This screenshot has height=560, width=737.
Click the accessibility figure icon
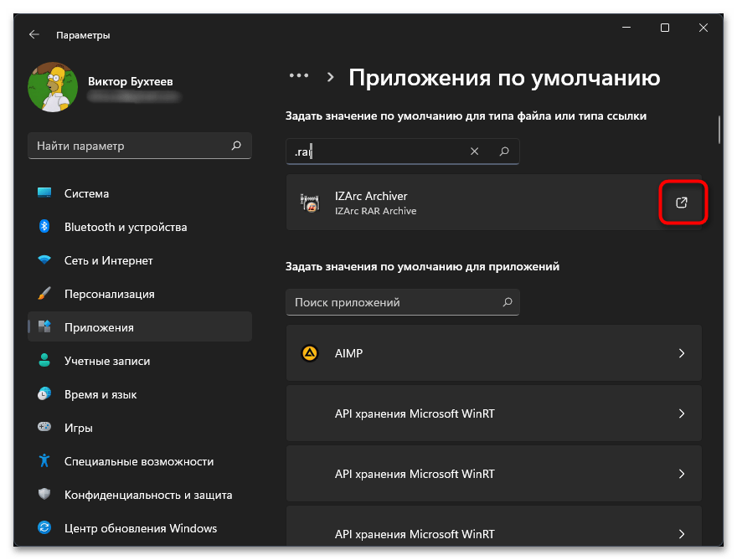click(44, 460)
